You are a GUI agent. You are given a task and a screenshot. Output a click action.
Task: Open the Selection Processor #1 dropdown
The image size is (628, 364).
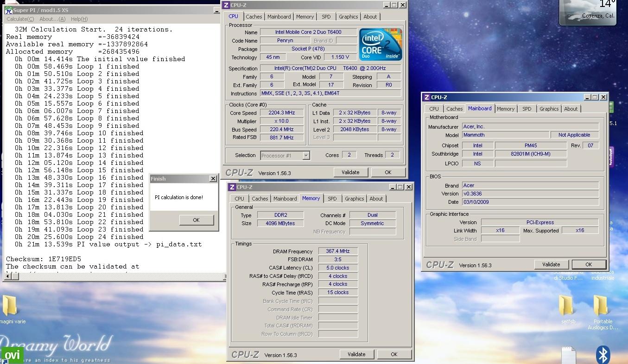306,156
